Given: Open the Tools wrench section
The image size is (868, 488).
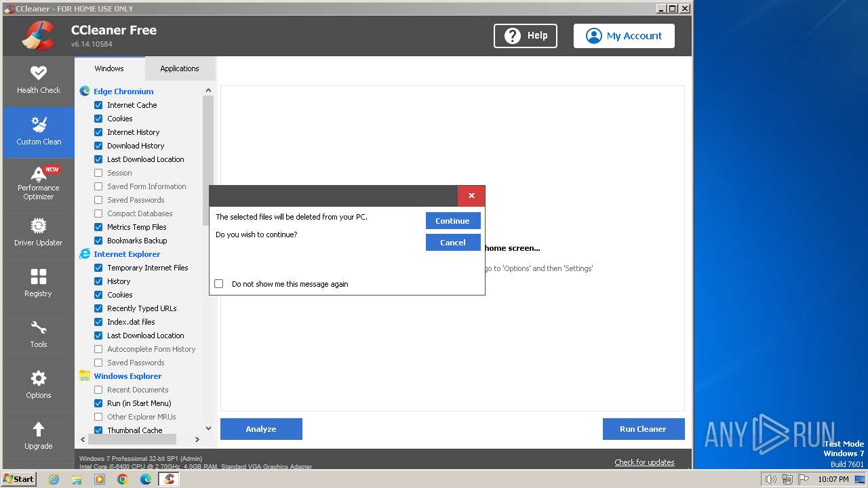Looking at the screenshot, I should point(39,334).
